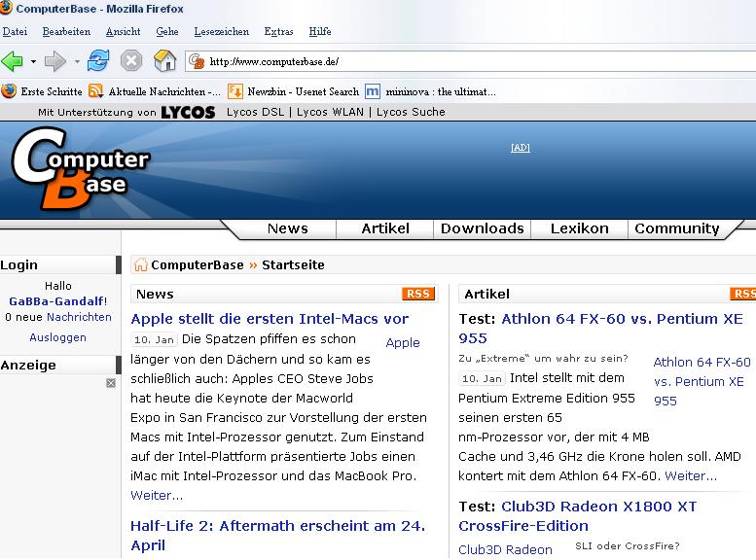The image size is (756, 560).
Task: Open the News RSS feed button
Action: tap(418, 294)
